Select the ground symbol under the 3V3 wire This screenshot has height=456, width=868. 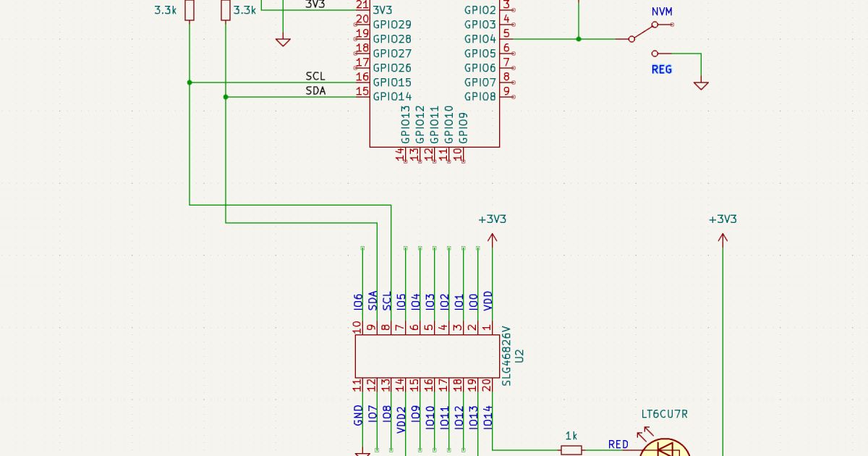coord(283,42)
